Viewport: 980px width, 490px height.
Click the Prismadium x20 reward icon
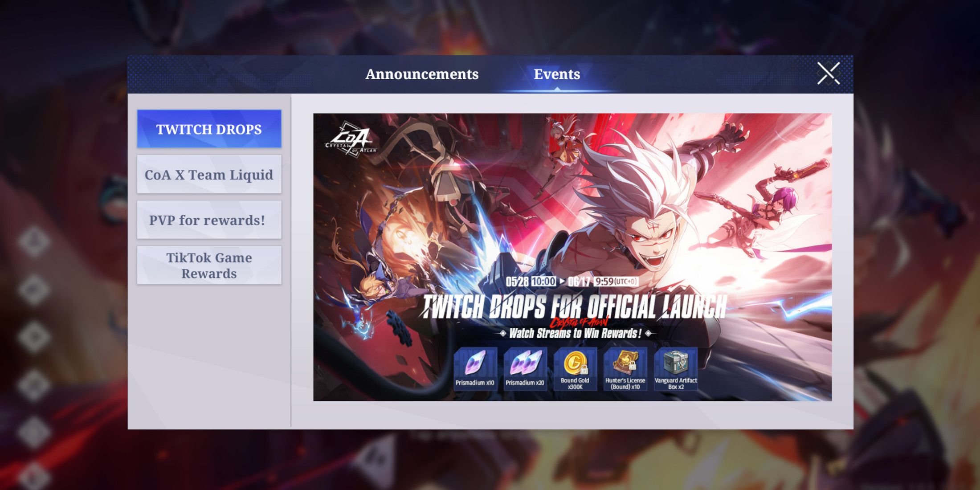(x=525, y=368)
